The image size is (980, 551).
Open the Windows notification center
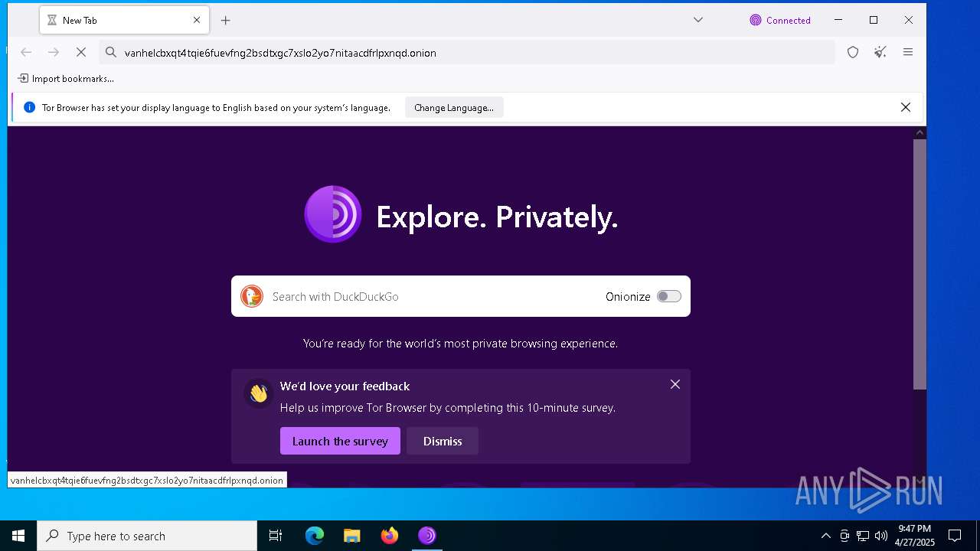pos(955,536)
